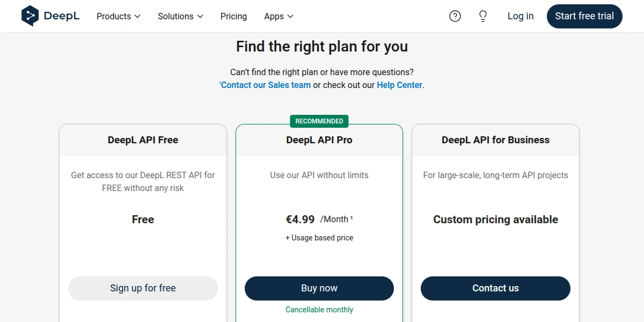
Task: Follow the Contact our Sales team link
Action: (266, 85)
